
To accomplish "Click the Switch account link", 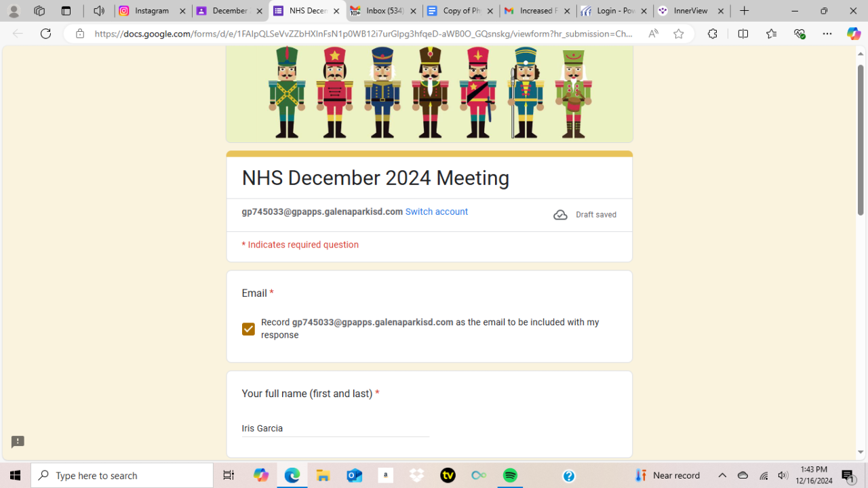I will [436, 212].
